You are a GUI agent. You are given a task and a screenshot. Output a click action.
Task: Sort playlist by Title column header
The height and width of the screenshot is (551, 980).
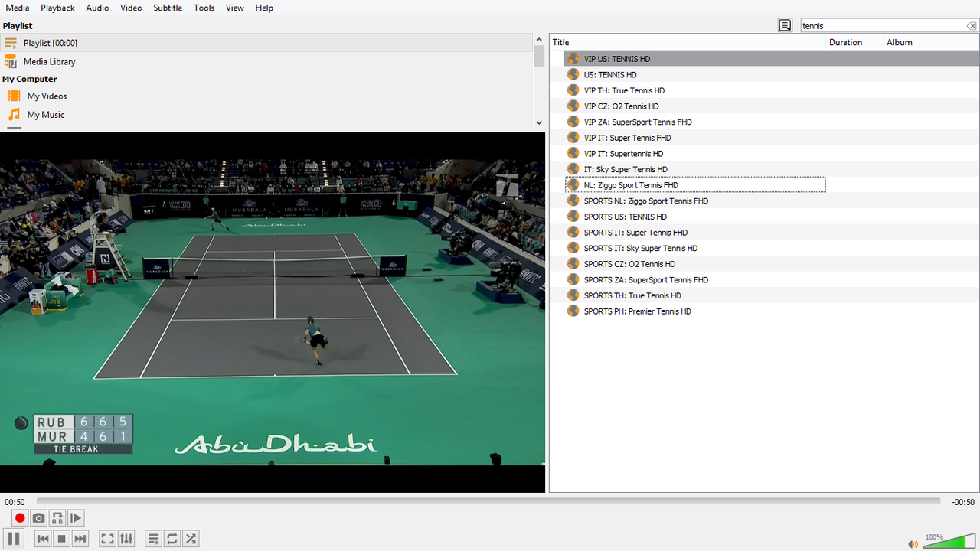coord(688,42)
